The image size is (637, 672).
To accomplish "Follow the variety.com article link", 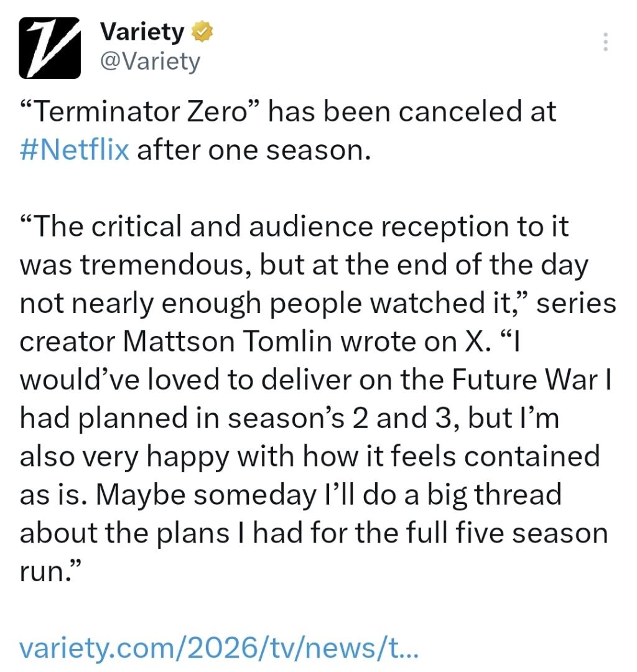I will 219,648.
